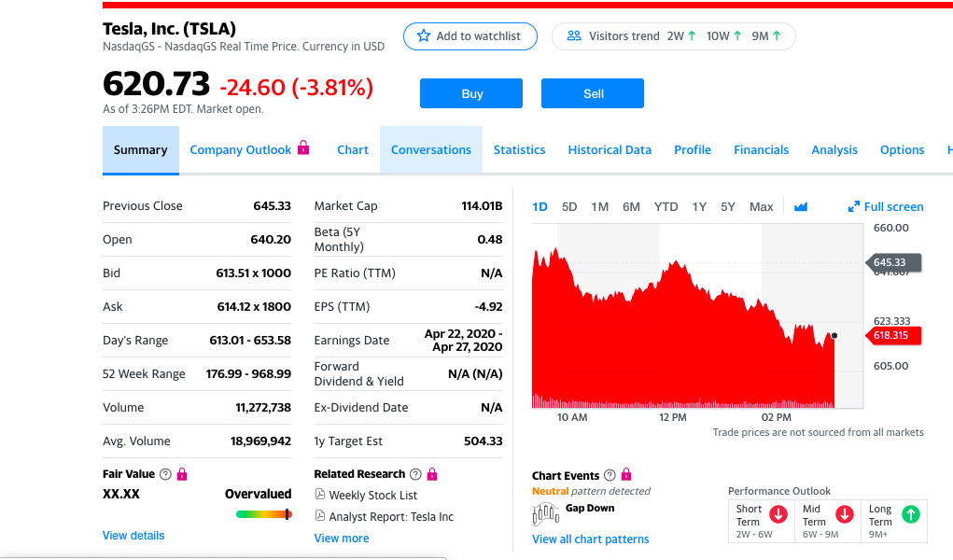Go to the Financials tab
Screen dimensions: 953x560
(x=762, y=150)
